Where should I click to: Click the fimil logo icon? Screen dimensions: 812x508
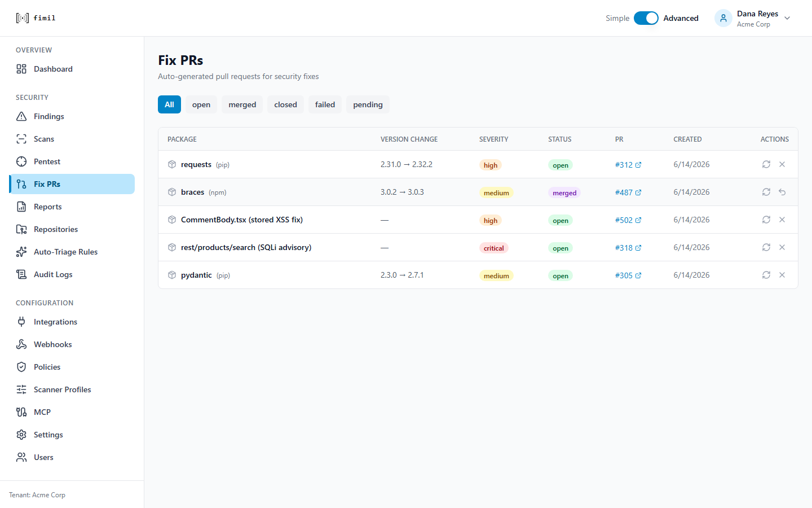22,18
